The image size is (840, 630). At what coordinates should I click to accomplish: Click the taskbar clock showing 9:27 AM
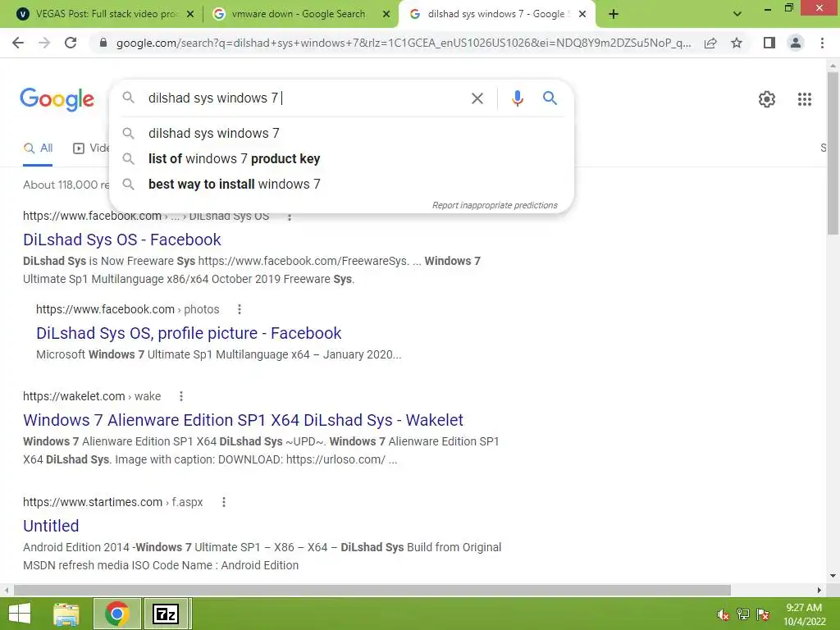click(804, 614)
